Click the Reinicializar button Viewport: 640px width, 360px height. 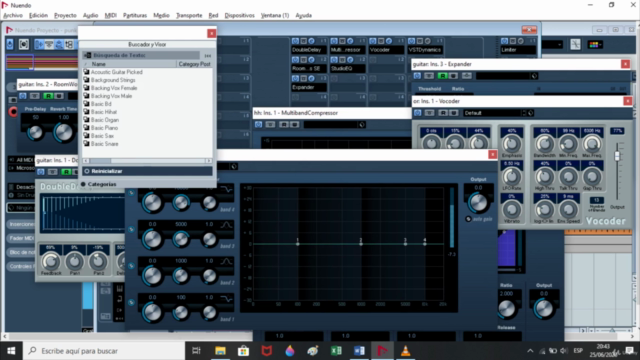click(x=147, y=171)
